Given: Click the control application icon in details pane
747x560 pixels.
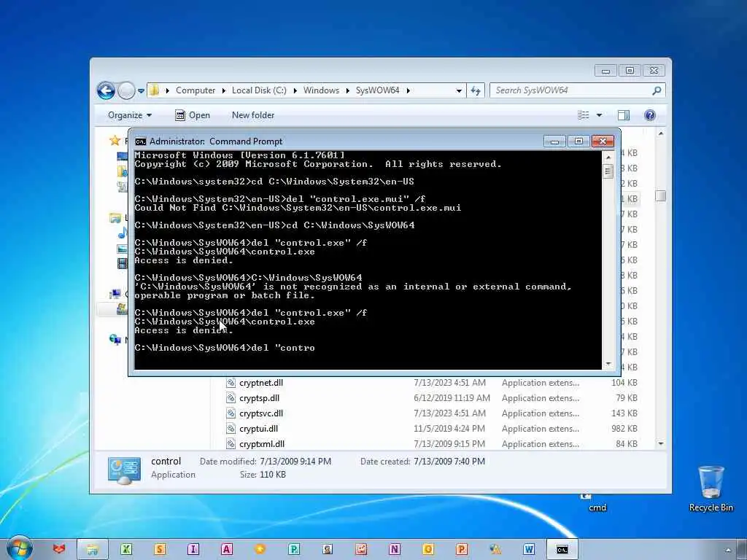Looking at the screenshot, I should pos(124,470).
